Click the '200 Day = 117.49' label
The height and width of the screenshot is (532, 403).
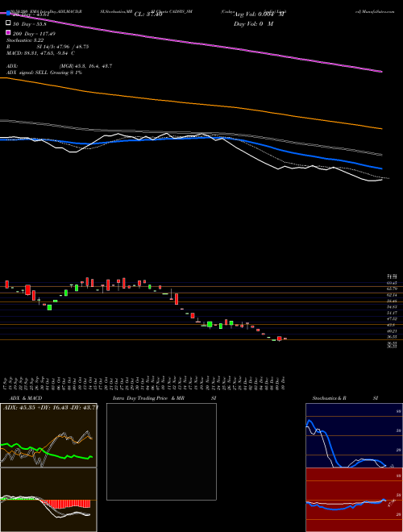click(x=34, y=34)
